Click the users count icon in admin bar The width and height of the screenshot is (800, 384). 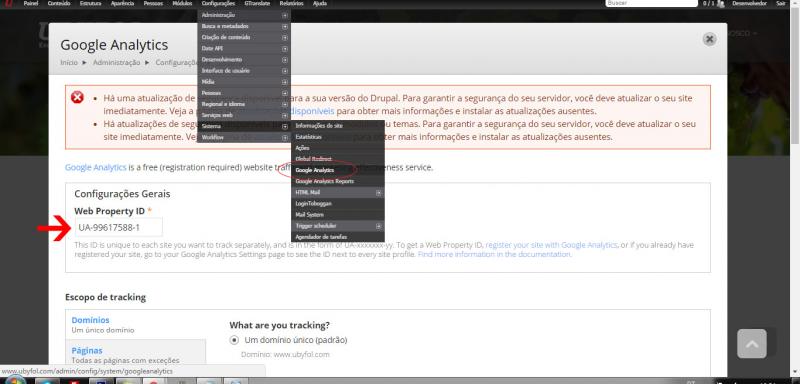pos(721,4)
